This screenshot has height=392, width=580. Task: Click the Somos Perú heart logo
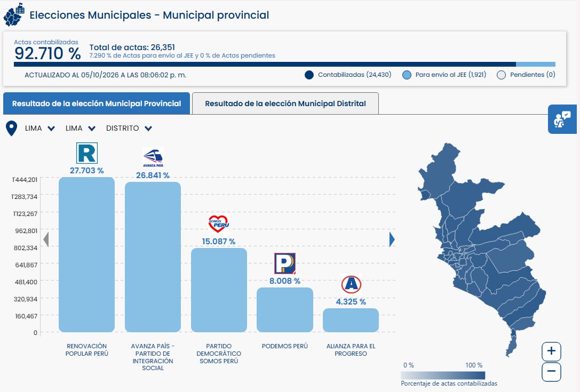[219, 224]
